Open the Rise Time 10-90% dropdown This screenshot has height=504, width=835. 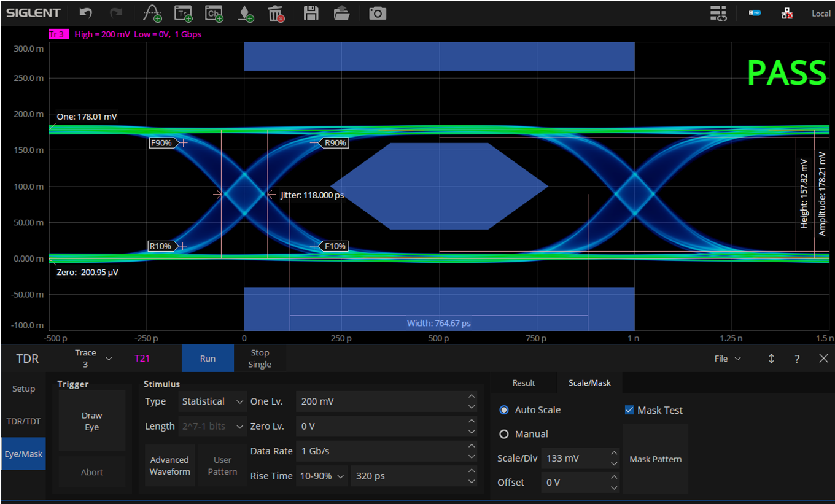click(x=323, y=476)
